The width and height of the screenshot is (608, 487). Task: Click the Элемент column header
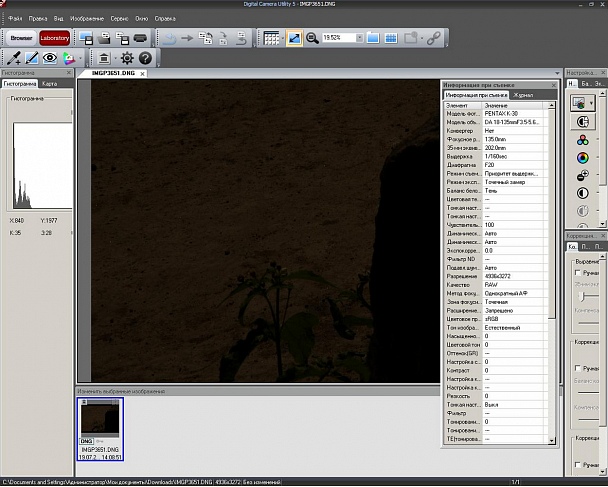pos(463,105)
